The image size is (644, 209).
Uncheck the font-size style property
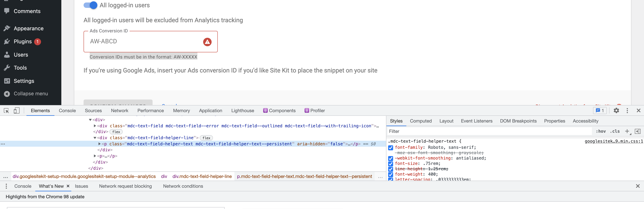coord(390,164)
